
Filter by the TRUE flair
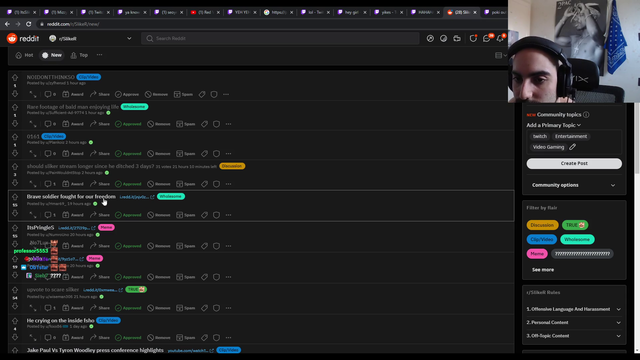pyautogui.click(x=575, y=225)
